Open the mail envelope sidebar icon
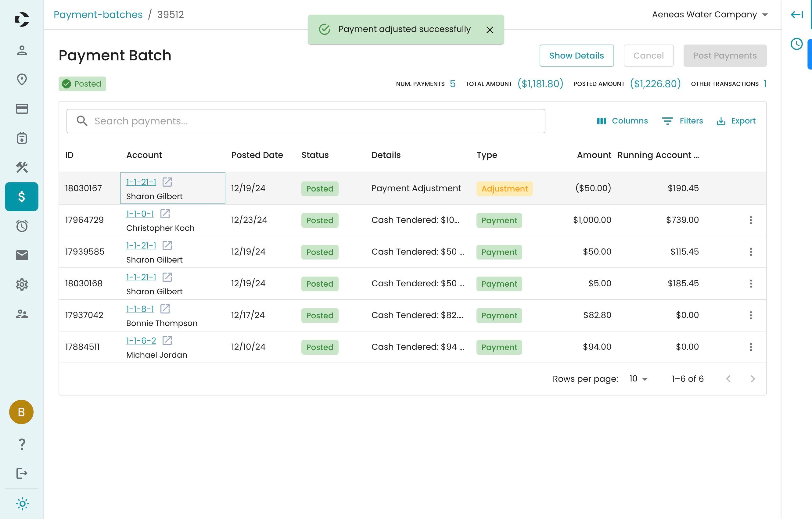The image size is (812, 519). [x=22, y=255]
